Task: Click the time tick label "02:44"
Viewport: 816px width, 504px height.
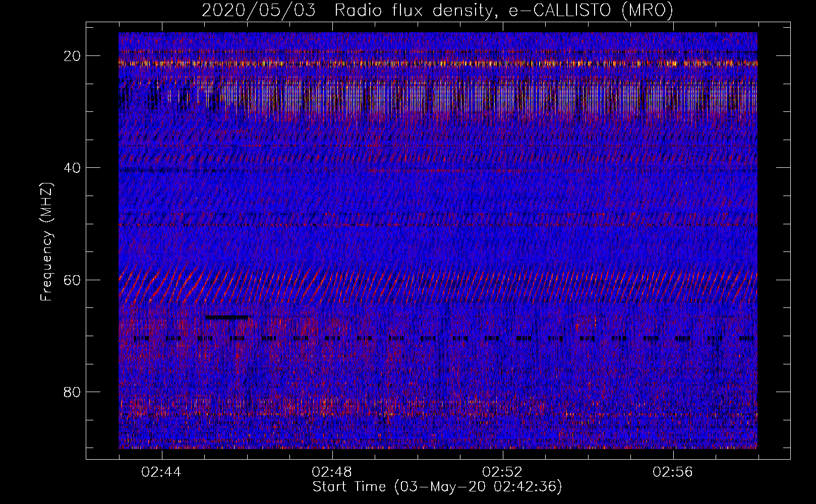Action: click(161, 472)
